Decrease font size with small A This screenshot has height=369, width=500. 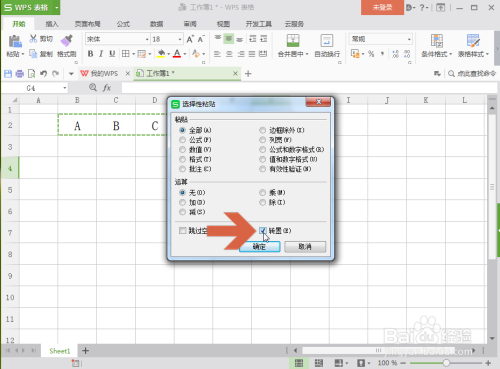[x=201, y=39]
